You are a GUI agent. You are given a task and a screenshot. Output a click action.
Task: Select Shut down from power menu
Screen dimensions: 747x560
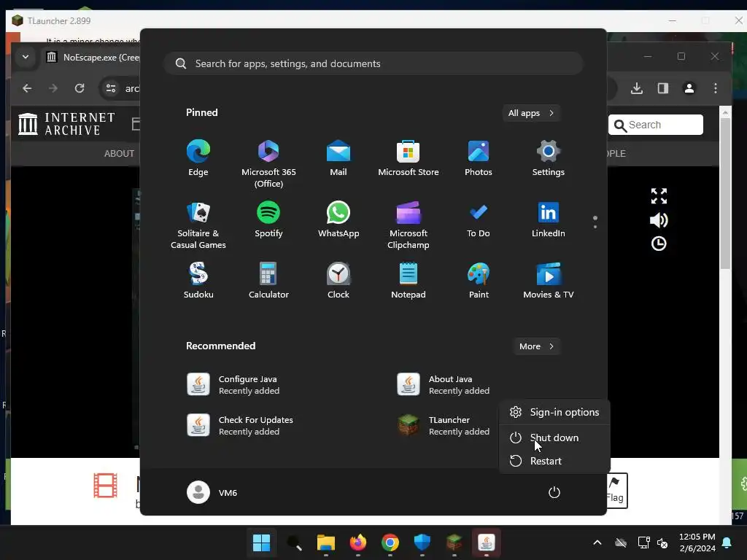554,437
